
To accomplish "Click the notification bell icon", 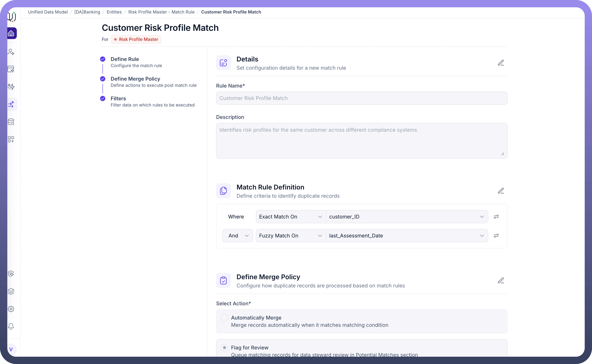I will pyautogui.click(x=11, y=326).
